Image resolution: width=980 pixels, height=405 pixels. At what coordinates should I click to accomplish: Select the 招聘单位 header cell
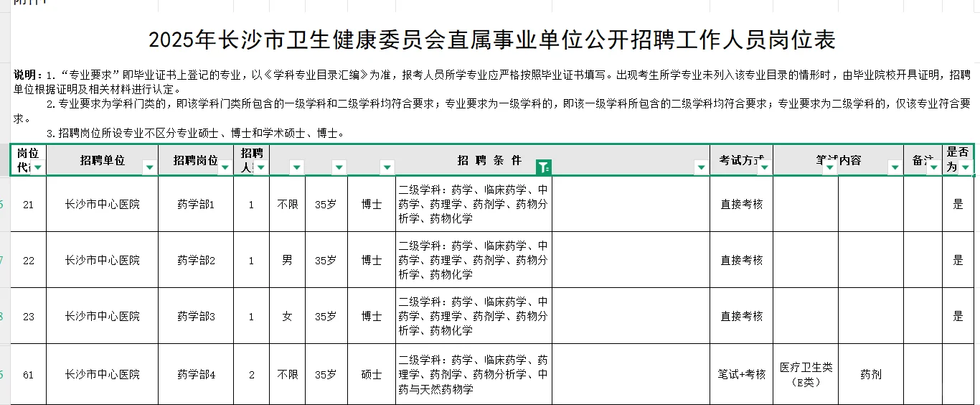coord(103,160)
